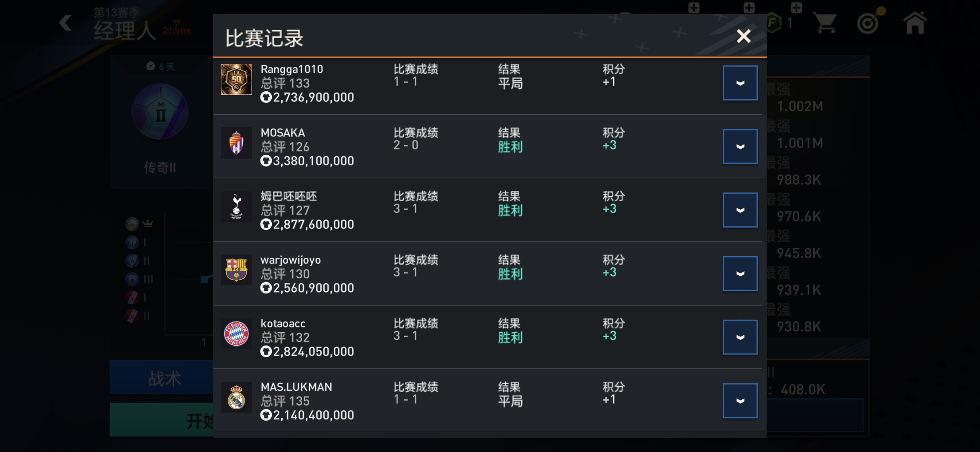Close the 比赛记录 match record dialog
Screen dimensions: 980x452
click(743, 36)
